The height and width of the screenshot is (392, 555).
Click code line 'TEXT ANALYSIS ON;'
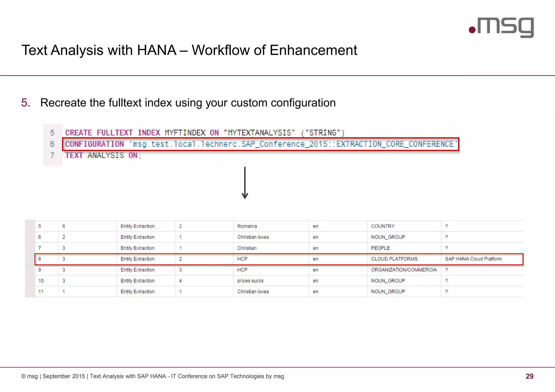click(103, 155)
